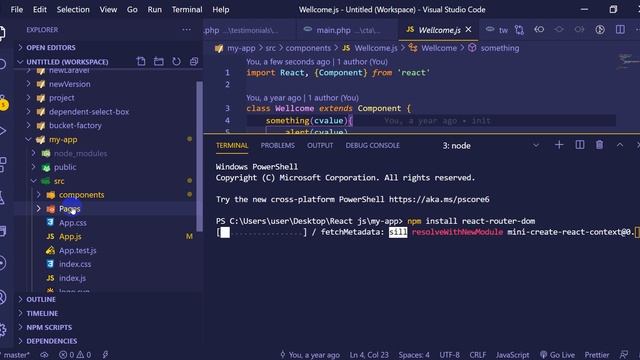Open the Go menu
Screen dimensions: 640x360
(132, 9)
